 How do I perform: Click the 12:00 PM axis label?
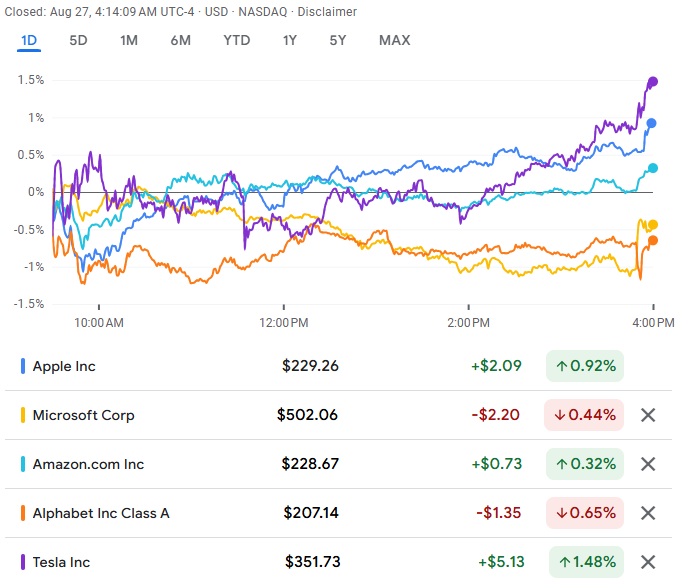pos(284,323)
